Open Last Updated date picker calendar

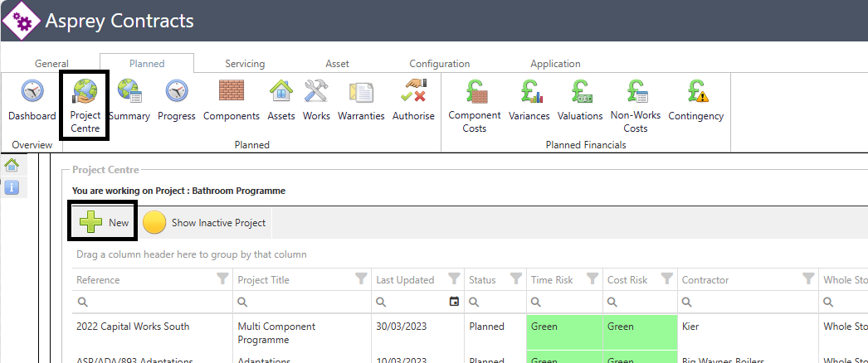pyautogui.click(x=453, y=302)
